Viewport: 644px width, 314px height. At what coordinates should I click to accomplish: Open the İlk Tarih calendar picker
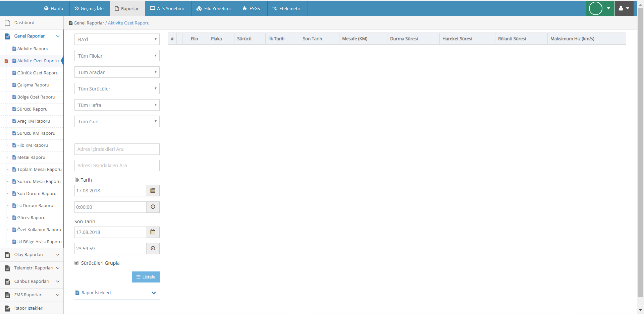coord(153,191)
